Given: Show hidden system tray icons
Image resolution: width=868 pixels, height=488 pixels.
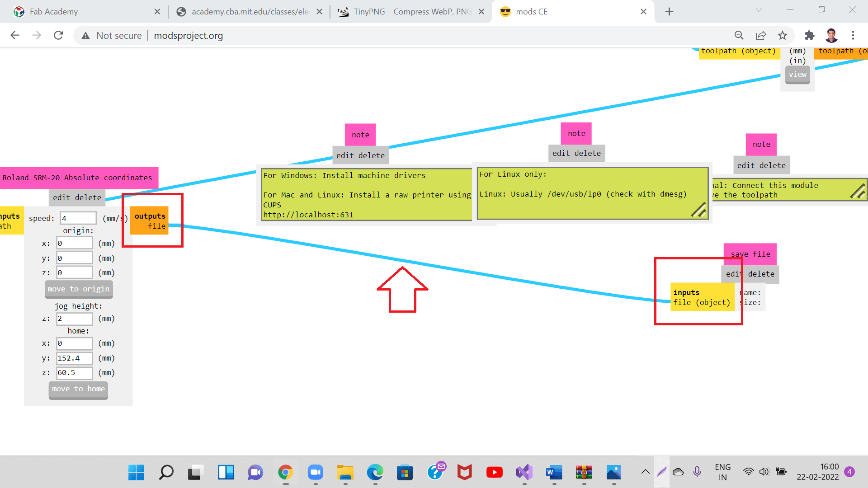Looking at the screenshot, I should (x=645, y=472).
